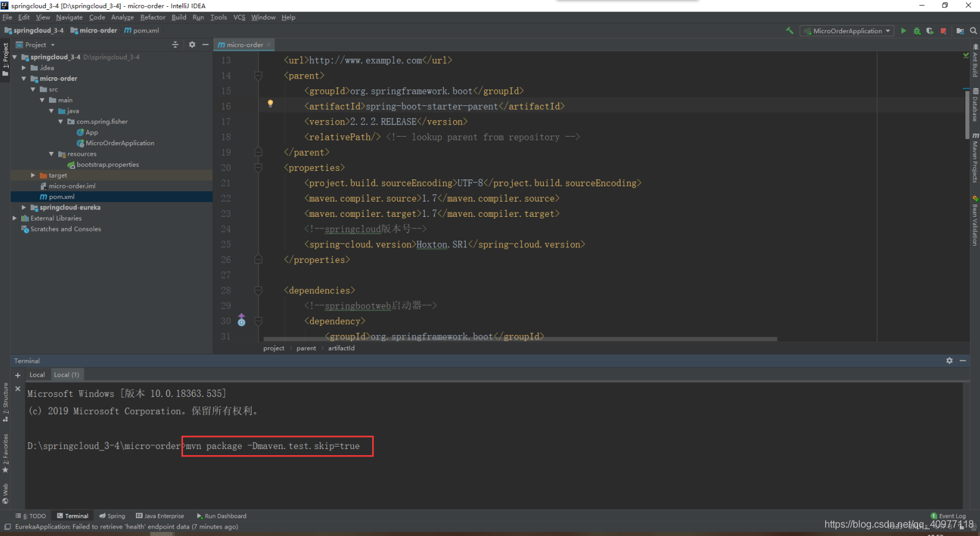
Task: Click the 'artifactId' element in the XML breadcrumb
Action: (341, 348)
